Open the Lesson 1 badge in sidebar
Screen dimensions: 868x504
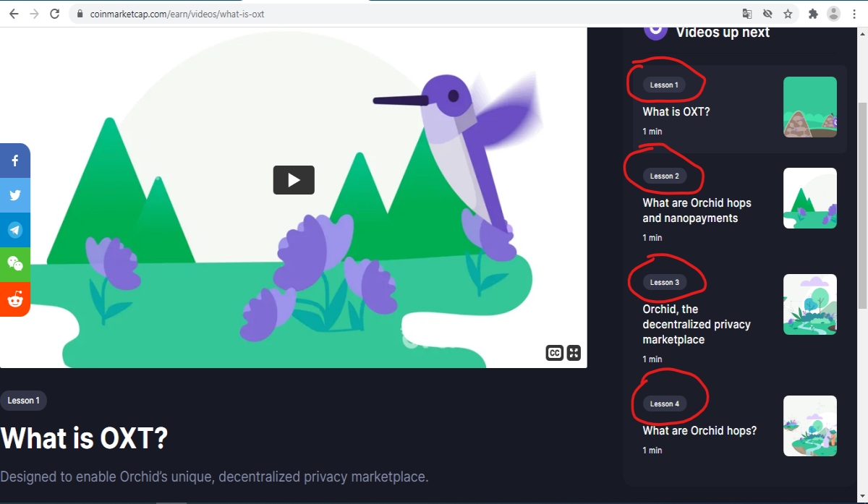tap(664, 85)
